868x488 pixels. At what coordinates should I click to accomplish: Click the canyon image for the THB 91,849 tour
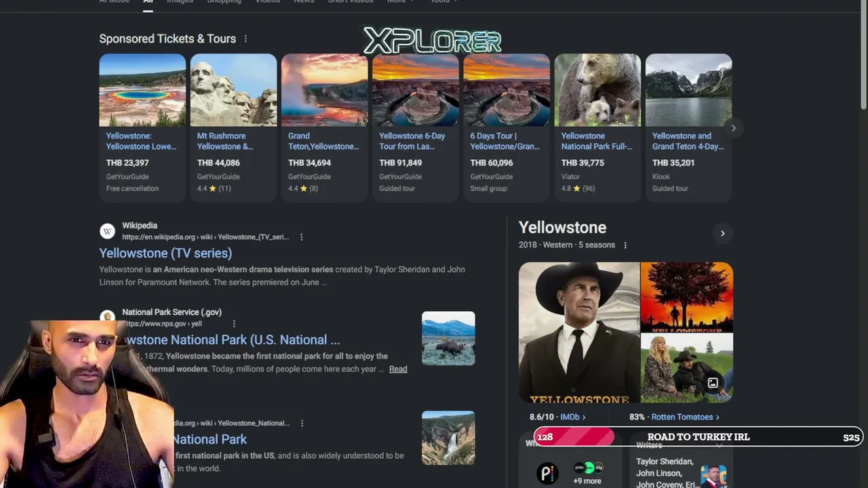[415, 90]
